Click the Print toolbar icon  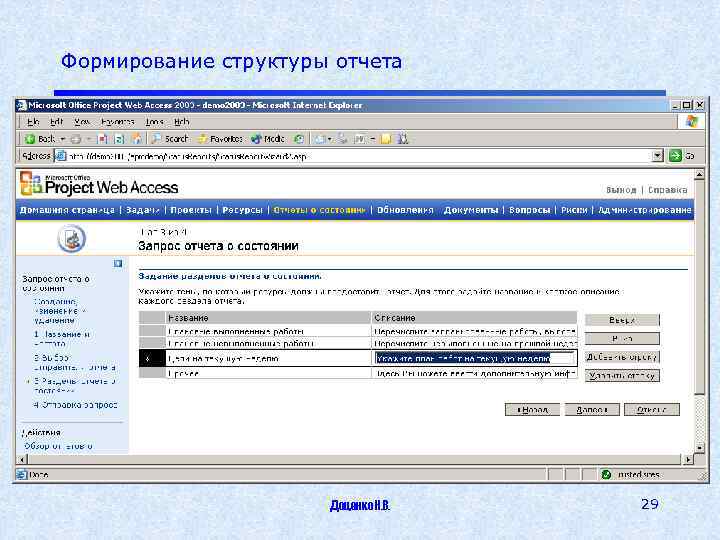(342, 139)
